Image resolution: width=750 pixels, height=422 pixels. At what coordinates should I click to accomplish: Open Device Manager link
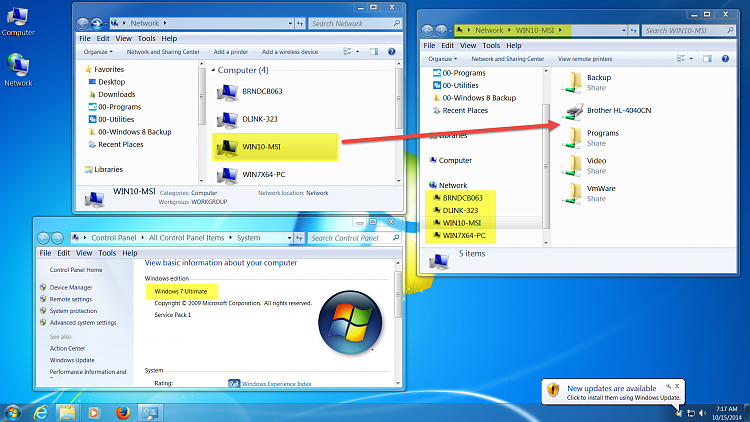(x=71, y=288)
